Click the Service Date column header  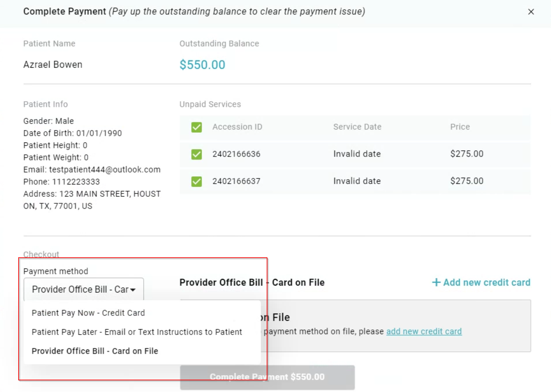[x=357, y=127]
